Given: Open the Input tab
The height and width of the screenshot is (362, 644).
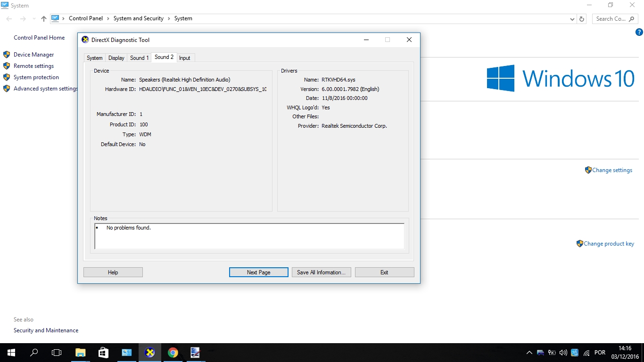Looking at the screenshot, I should tap(185, 58).
